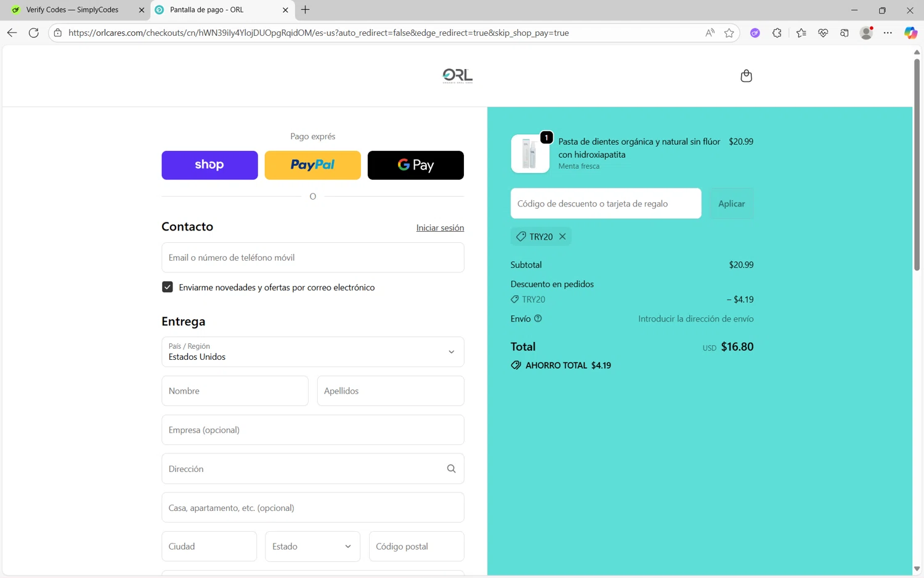Open the País / Región dropdown
This screenshot has height=578, width=924.
(x=312, y=352)
